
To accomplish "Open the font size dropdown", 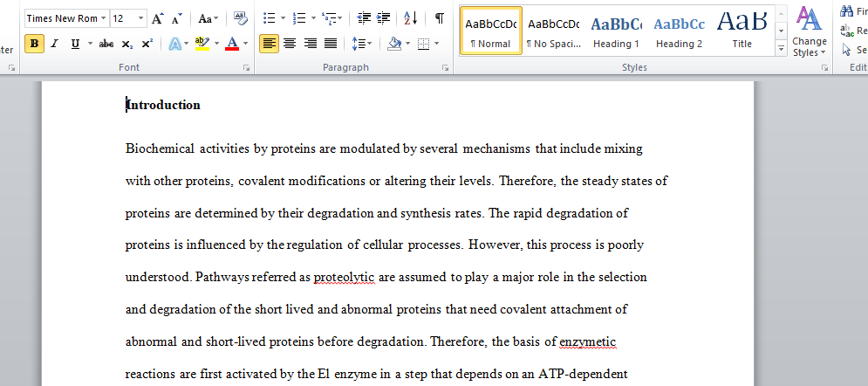I will pos(141,18).
